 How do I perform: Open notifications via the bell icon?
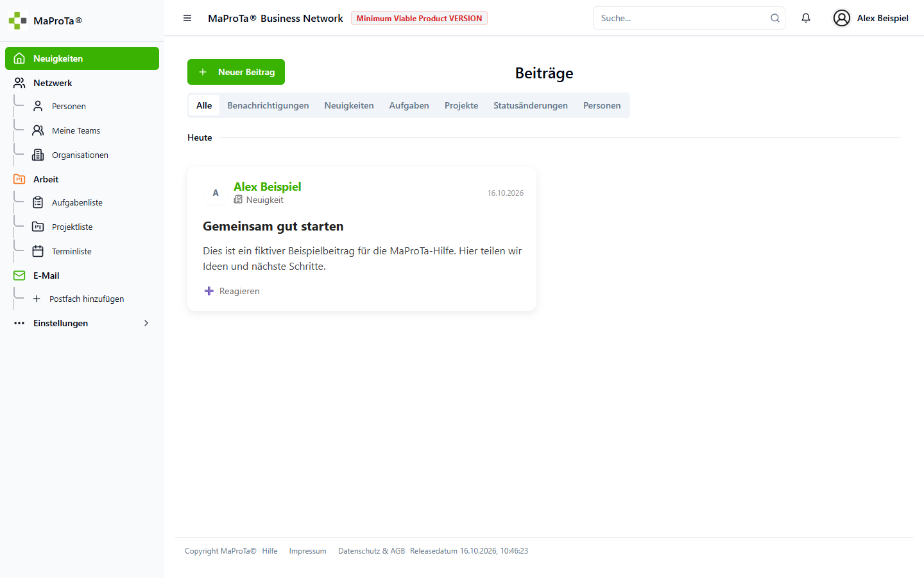(x=806, y=18)
